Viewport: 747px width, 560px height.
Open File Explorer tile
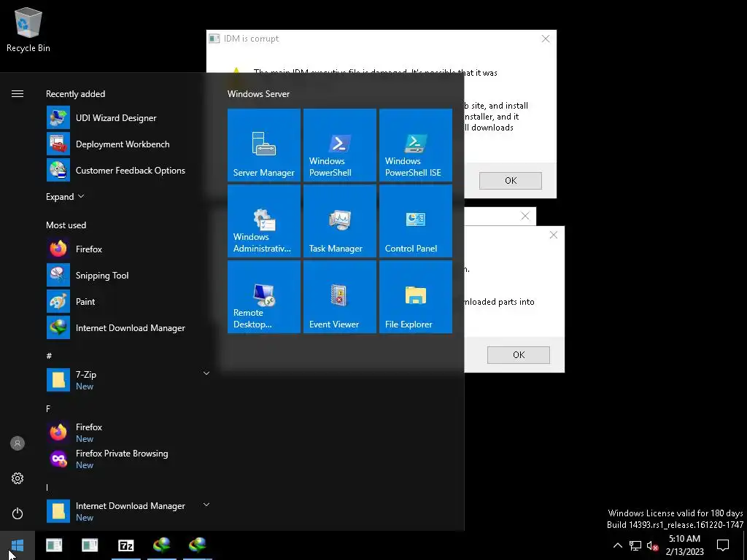point(416,297)
